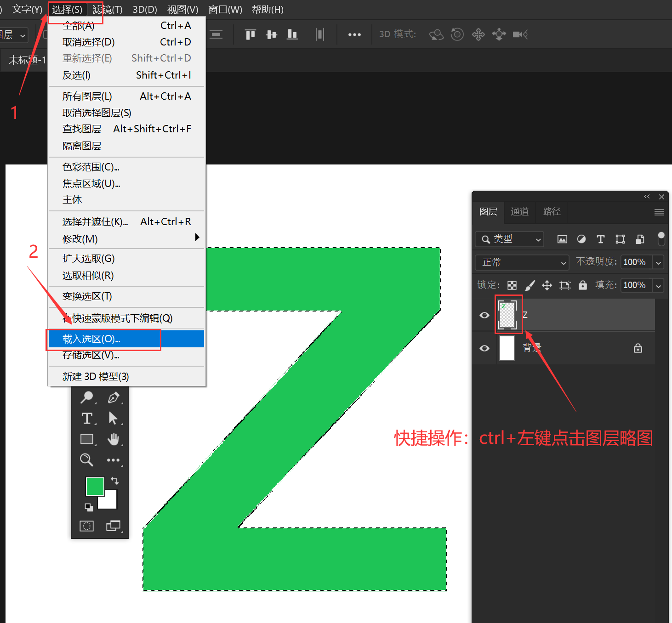
Task: Toggle prevent auto-nesting in artboards lock
Action: click(x=565, y=285)
